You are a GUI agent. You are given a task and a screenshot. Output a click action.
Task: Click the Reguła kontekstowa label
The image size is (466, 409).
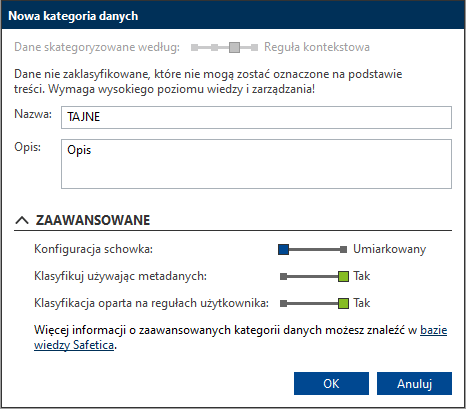pos(317,47)
